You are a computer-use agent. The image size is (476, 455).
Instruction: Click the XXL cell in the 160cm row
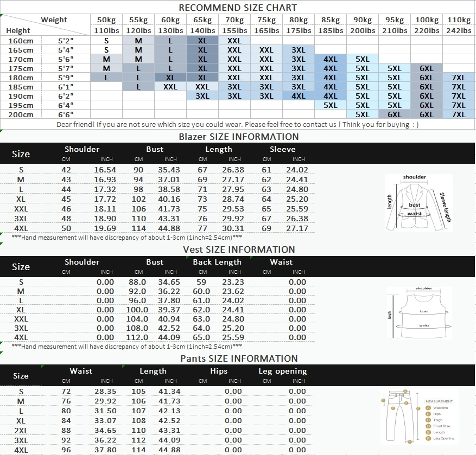point(234,41)
